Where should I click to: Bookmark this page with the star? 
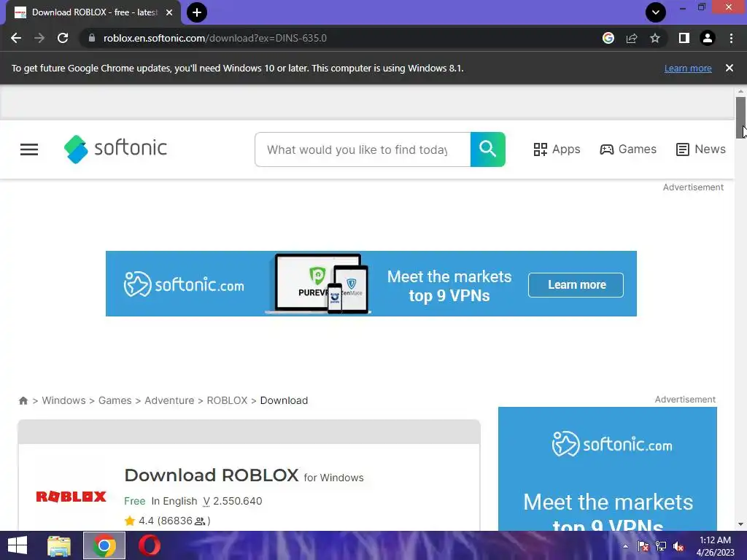pos(655,38)
